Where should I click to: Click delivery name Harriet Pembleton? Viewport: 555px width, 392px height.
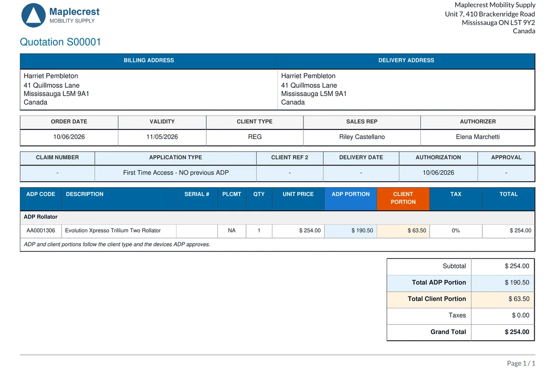click(x=308, y=76)
